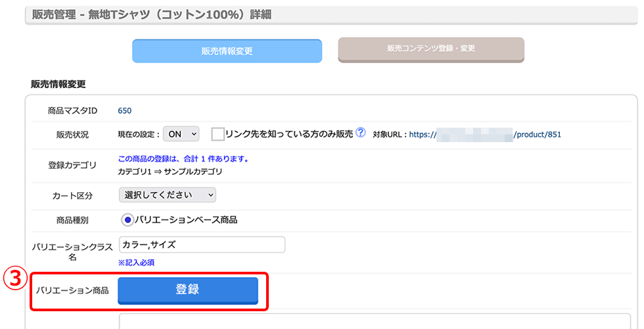Open the 販売状況 ON dropdown
This screenshot has width=644, height=329.
coord(181,134)
